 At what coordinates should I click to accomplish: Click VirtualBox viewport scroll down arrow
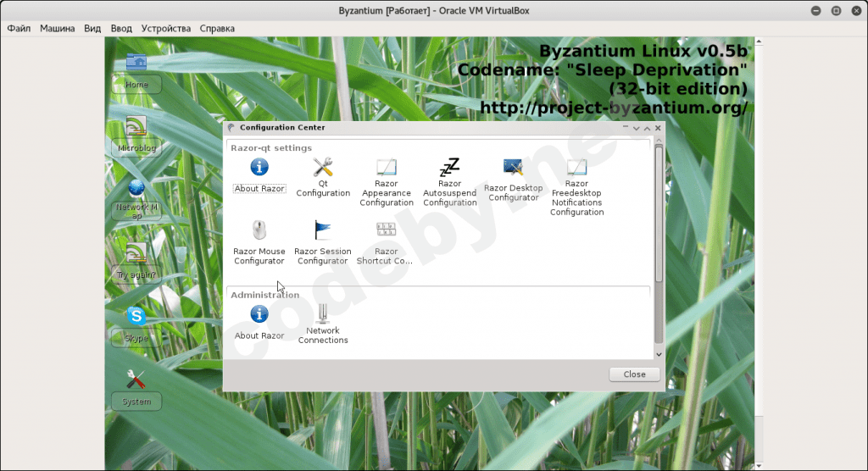[759, 466]
